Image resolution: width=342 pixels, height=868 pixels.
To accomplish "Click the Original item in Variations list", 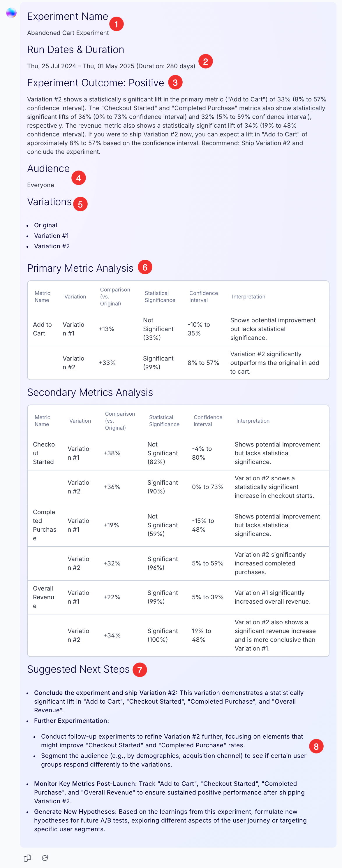I will point(45,225).
